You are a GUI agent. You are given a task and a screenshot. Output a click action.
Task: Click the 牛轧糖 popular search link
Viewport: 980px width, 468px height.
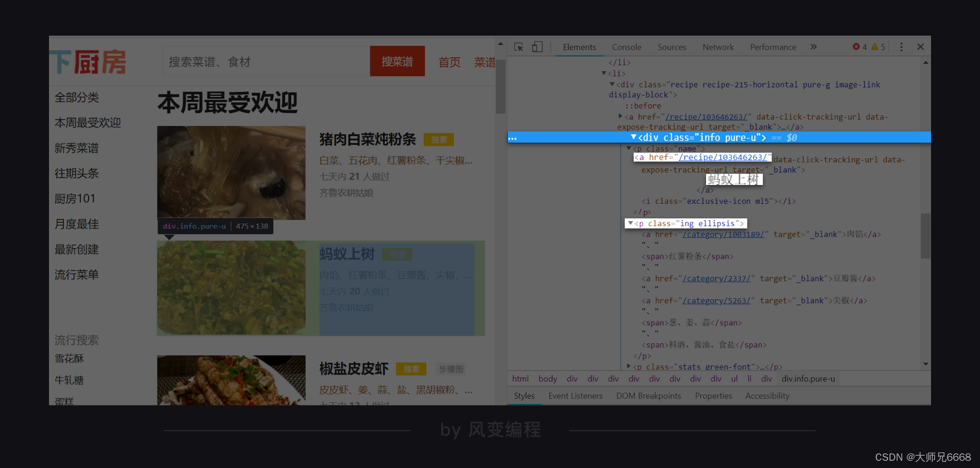[69, 380]
